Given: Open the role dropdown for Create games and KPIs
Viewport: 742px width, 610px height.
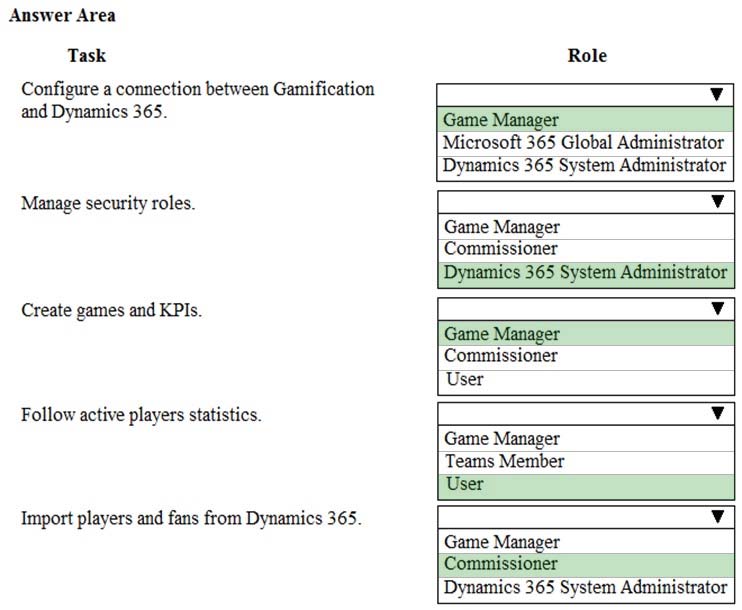Looking at the screenshot, I should click(586, 309).
